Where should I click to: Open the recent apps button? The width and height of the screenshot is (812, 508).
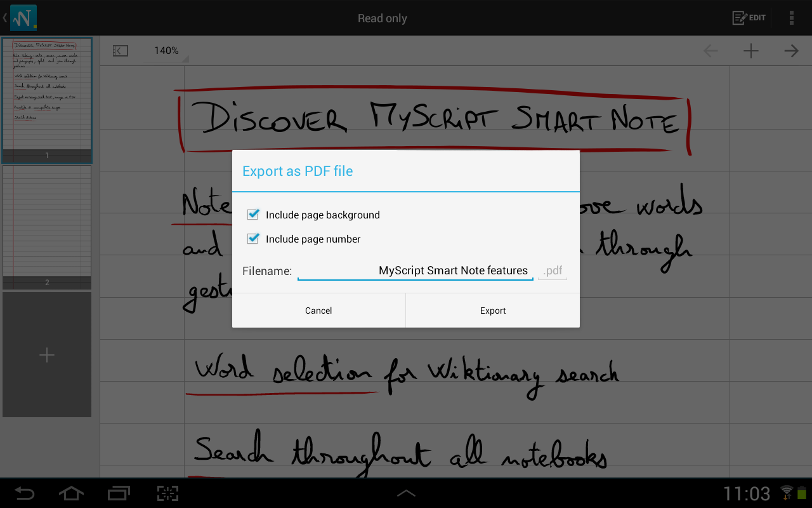(x=119, y=493)
